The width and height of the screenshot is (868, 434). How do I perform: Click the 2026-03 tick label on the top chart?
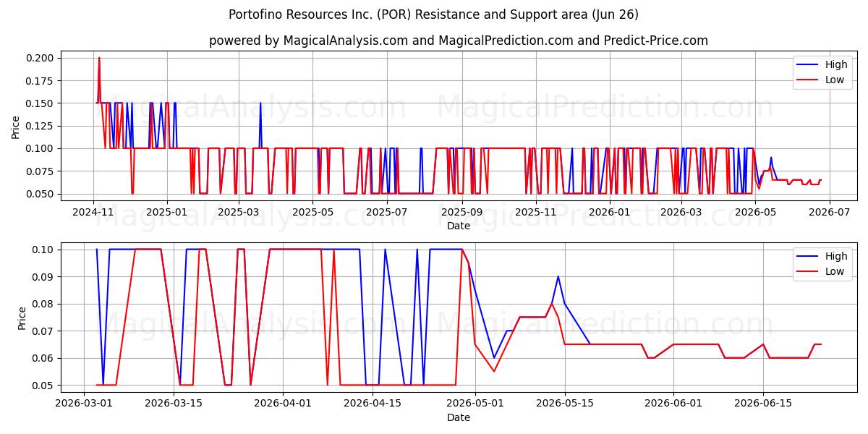pyautogui.click(x=681, y=212)
